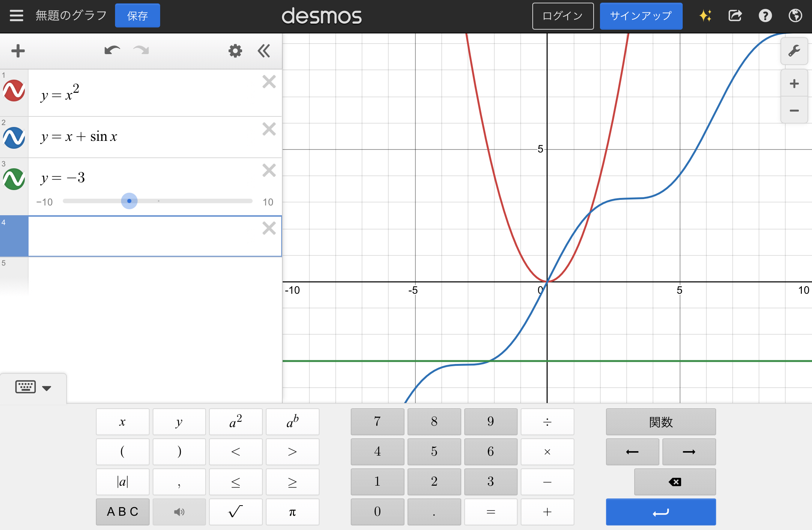Click the undo arrow
812x530 pixels.
(x=112, y=50)
